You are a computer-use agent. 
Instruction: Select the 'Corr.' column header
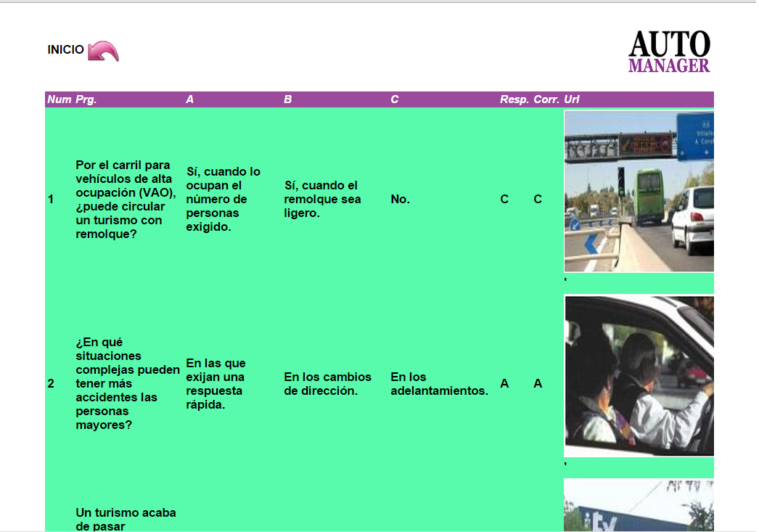coord(546,99)
